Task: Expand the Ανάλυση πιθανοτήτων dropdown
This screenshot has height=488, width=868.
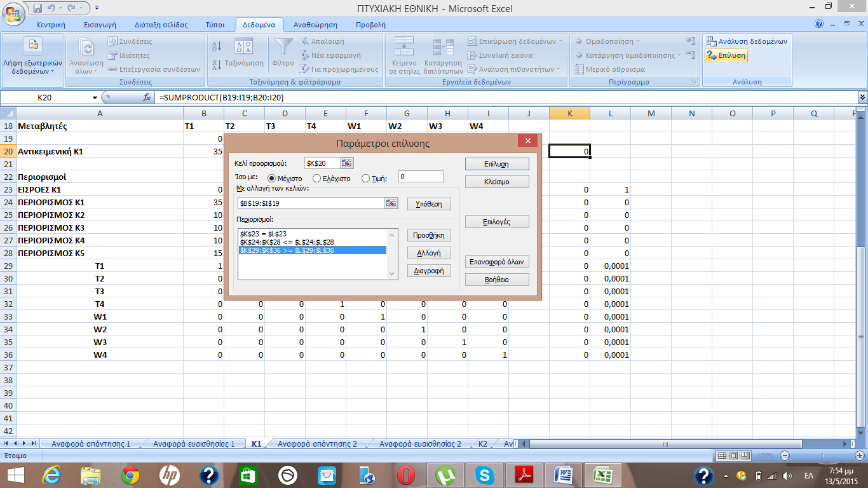Action: coord(559,69)
